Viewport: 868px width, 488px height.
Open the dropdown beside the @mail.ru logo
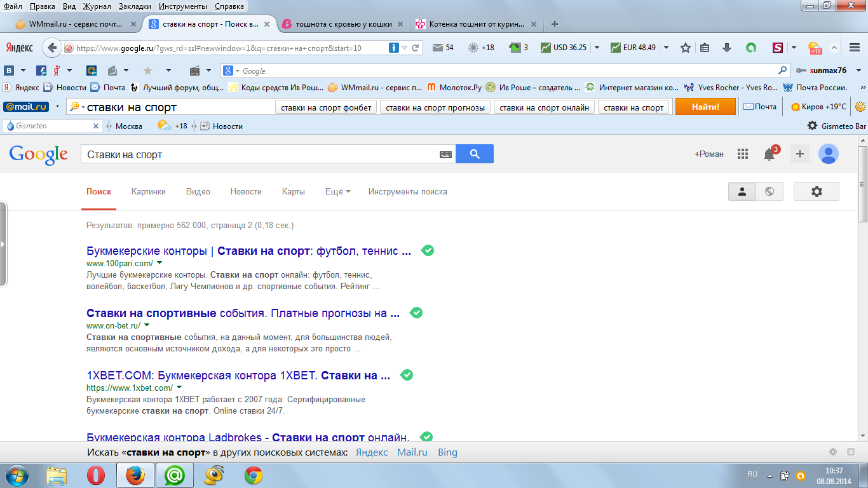58,107
